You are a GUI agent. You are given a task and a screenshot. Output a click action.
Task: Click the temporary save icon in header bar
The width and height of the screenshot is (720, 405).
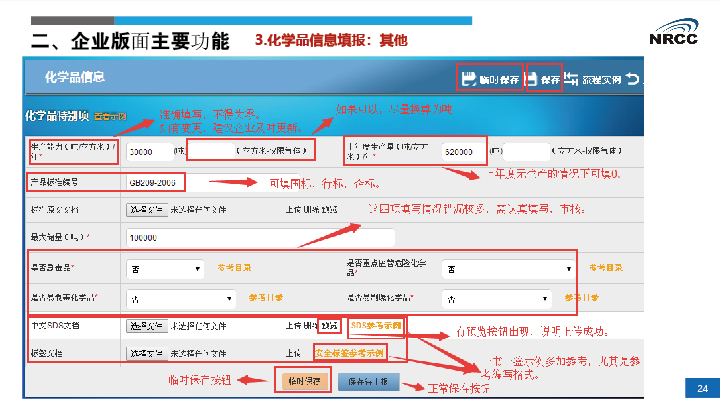pos(468,79)
